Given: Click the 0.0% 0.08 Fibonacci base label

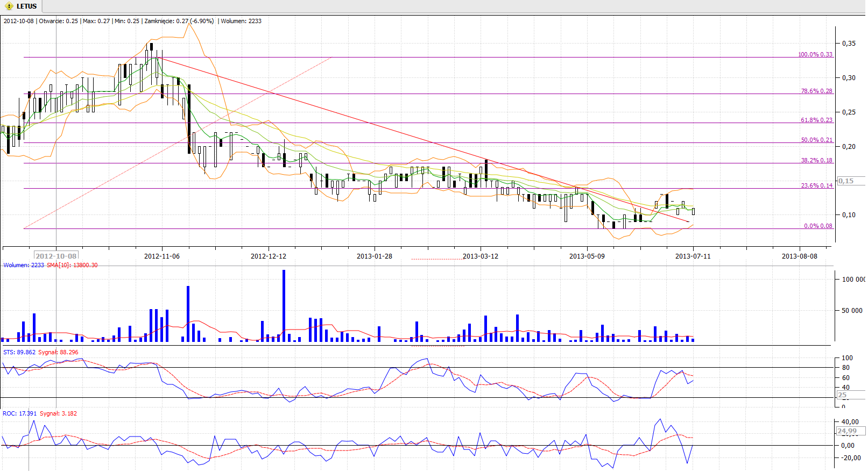Looking at the screenshot, I should point(818,226).
